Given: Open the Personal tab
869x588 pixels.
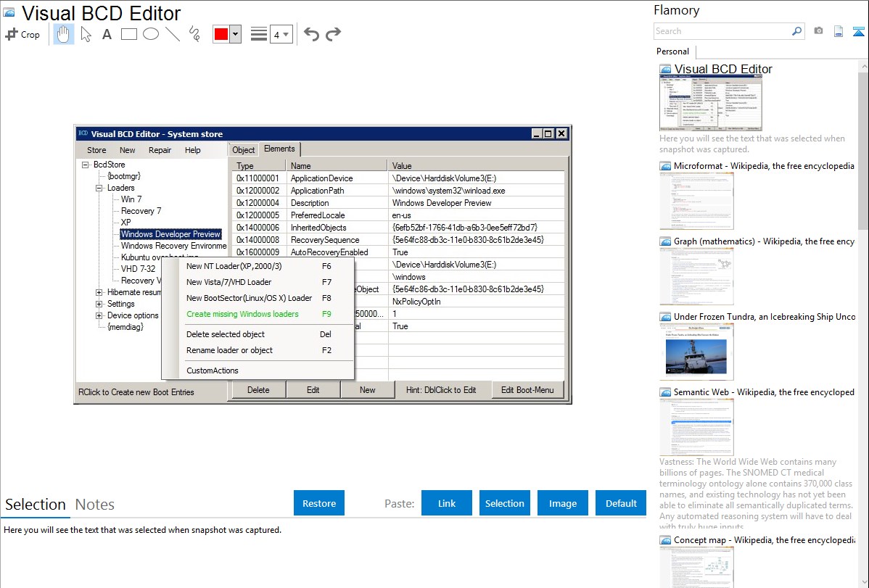Looking at the screenshot, I should [x=672, y=51].
